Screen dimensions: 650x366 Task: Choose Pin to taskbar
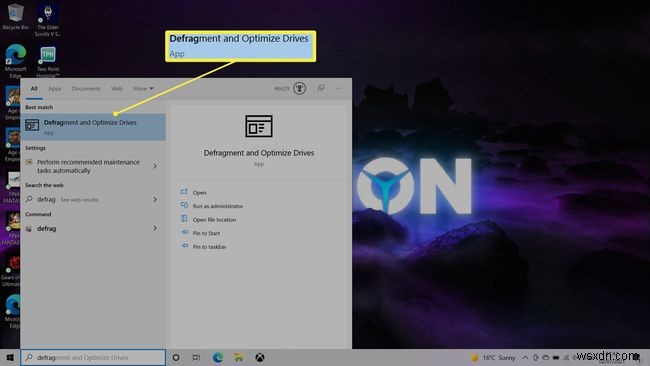(209, 247)
